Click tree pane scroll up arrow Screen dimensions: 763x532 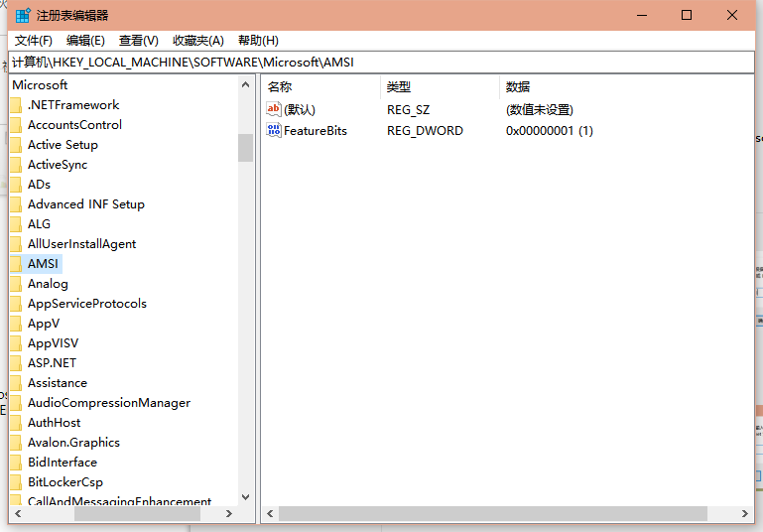tap(245, 84)
